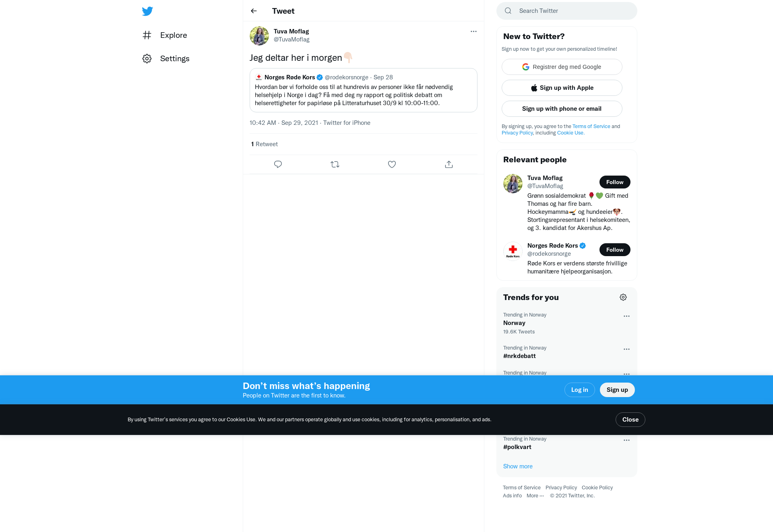Open the share tweet icon
The image size is (773, 532).
tap(449, 164)
